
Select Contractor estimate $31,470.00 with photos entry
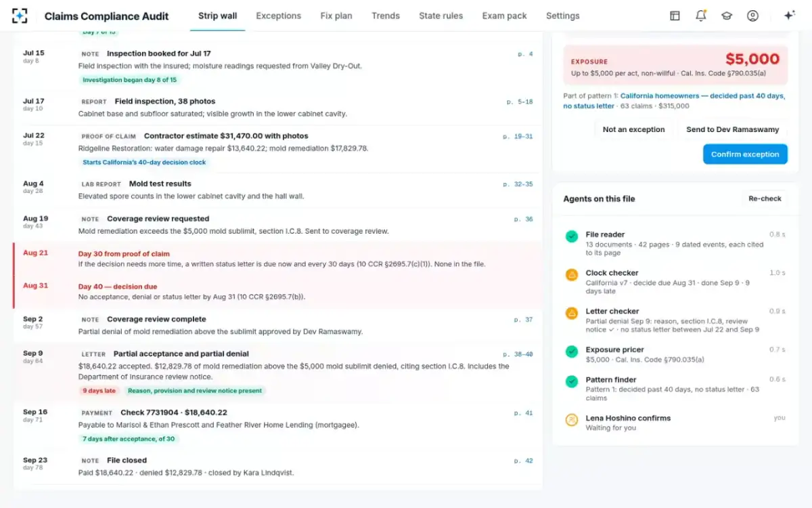[x=277, y=149]
